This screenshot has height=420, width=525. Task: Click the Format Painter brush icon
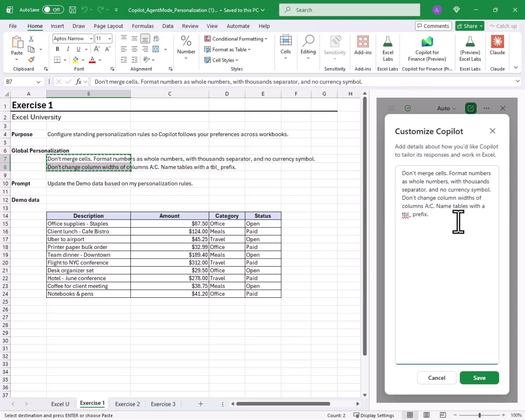tap(31, 60)
